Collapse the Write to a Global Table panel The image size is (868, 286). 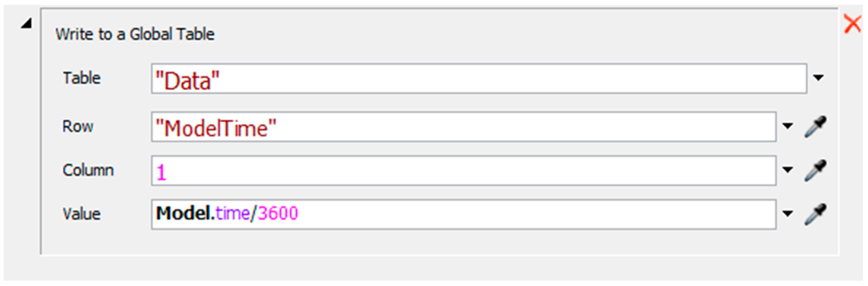click(26, 24)
